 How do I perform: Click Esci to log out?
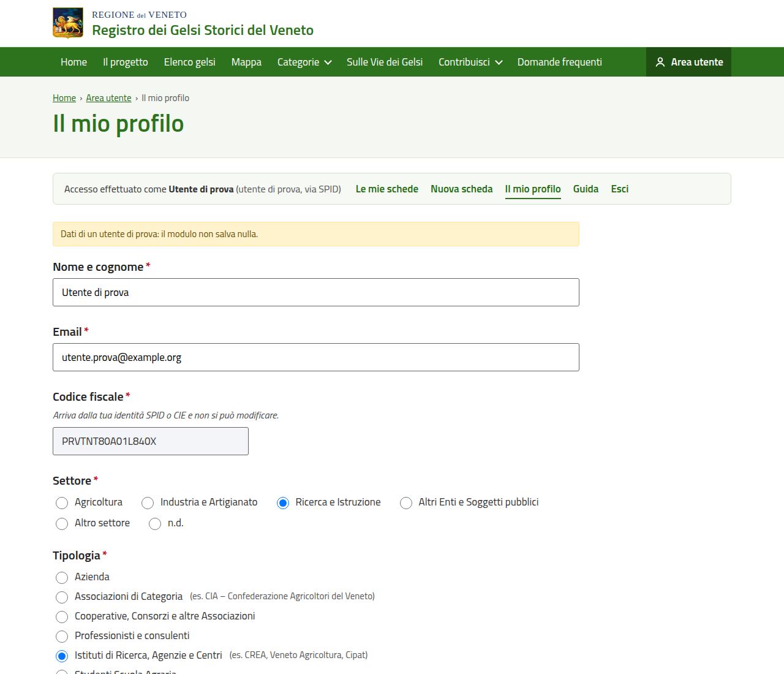point(620,189)
